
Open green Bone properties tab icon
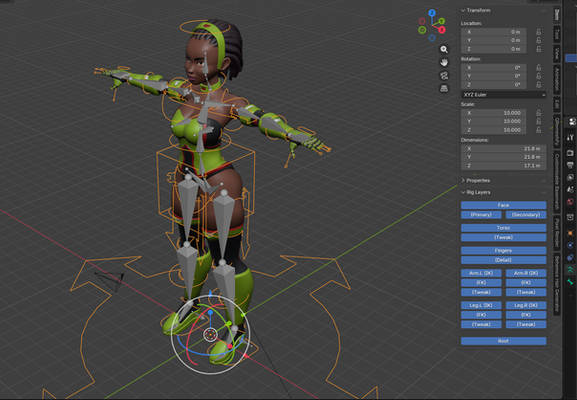570,282
